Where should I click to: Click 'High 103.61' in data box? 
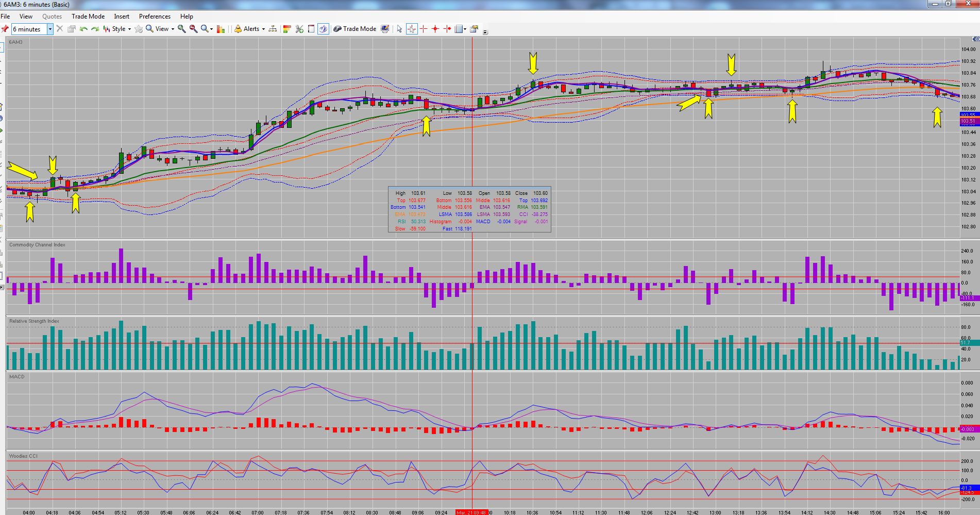click(411, 193)
